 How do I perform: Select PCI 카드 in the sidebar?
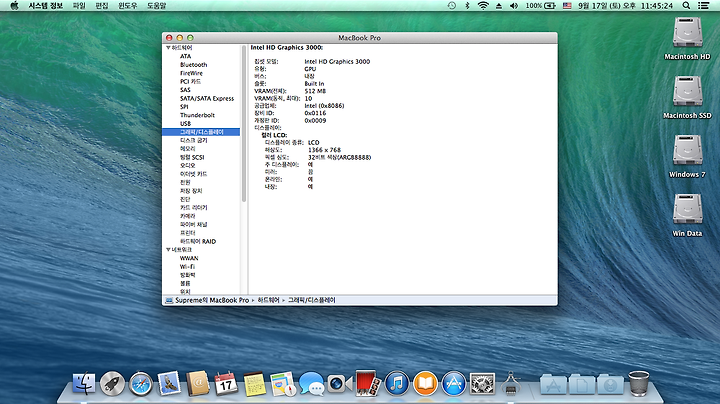[190, 81]
